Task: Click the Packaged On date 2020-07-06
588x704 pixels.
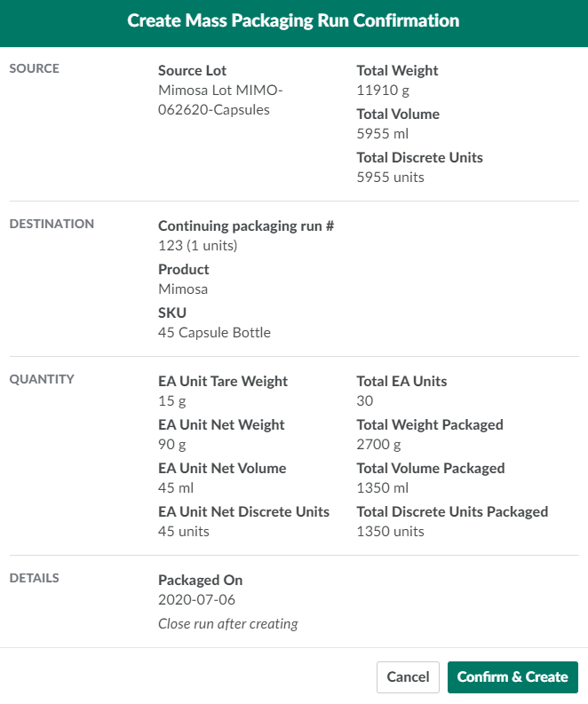Action: 196,599
